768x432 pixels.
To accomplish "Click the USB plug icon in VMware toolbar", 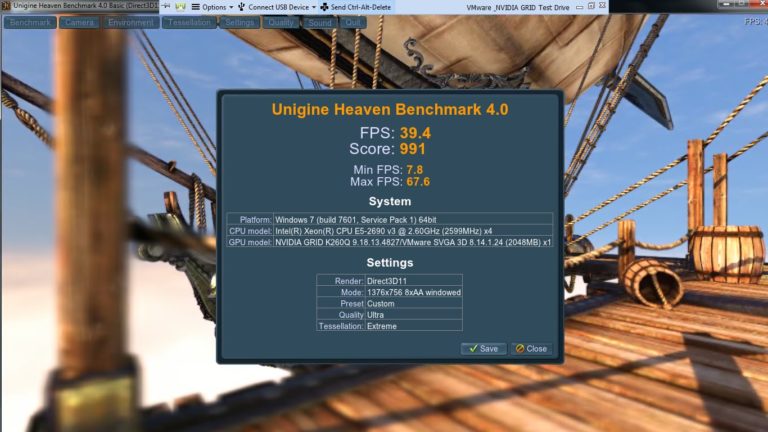I will point(241,7).
